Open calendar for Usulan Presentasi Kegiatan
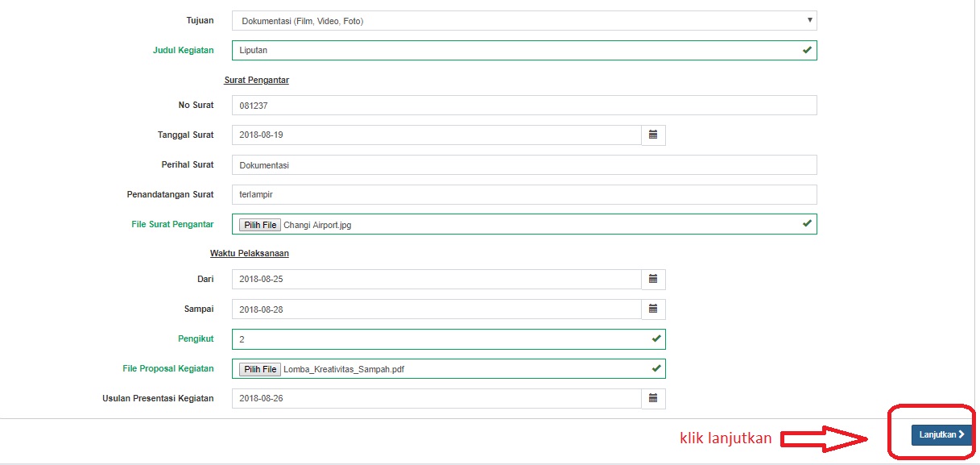The height and width of the screenshot is (465, 980). pos(653,398)
